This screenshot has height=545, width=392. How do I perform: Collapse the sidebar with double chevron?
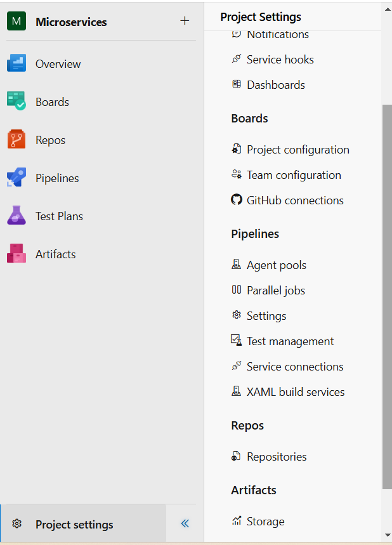point(185,523)
